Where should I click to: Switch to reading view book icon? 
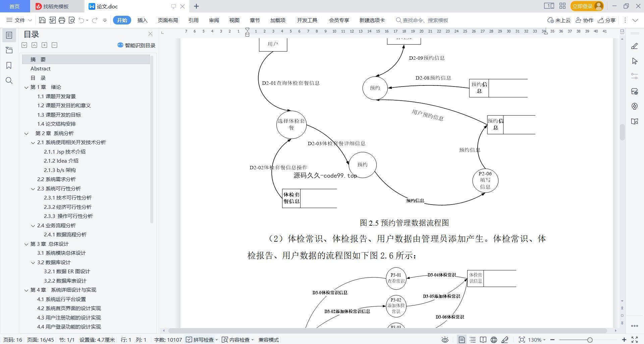coord(483,340)
